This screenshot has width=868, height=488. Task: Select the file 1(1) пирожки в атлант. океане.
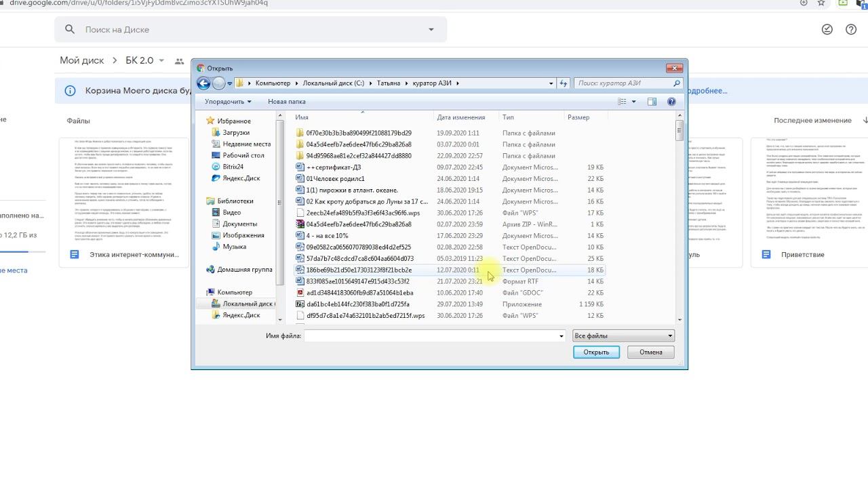[x=352, y=190]
